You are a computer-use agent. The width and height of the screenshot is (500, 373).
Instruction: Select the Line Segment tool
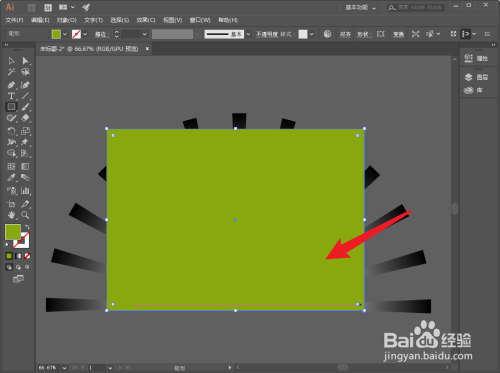25,96
